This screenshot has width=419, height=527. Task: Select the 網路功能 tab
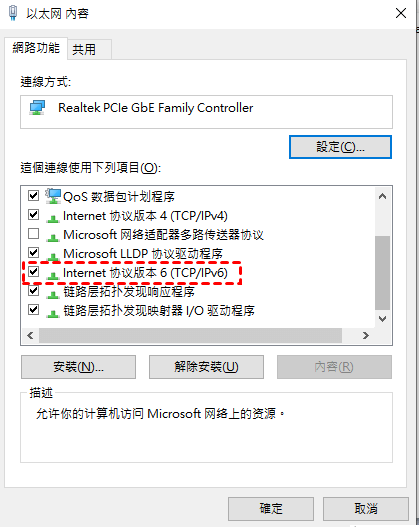(x=36, y=48)
